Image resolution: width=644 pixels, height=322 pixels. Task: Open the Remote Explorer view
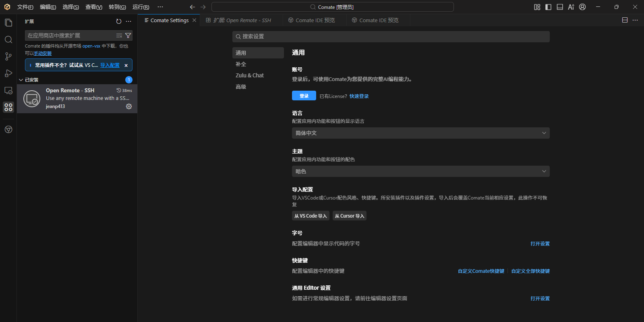coord(8,90)
